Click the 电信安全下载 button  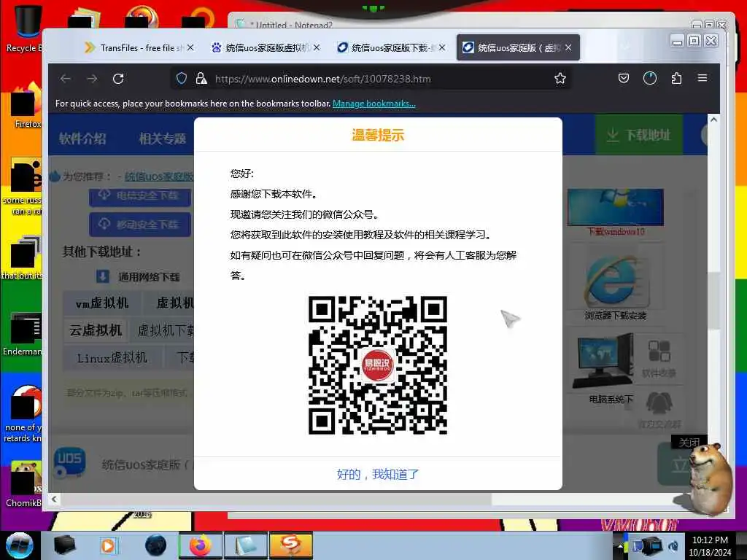tap(140, 196)
